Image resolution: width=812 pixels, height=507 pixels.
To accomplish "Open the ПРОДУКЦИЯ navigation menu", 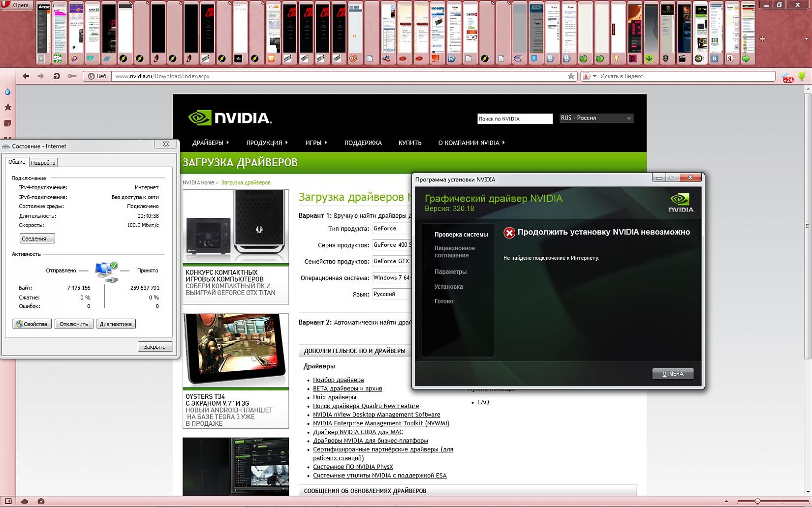I will [267, 143].
